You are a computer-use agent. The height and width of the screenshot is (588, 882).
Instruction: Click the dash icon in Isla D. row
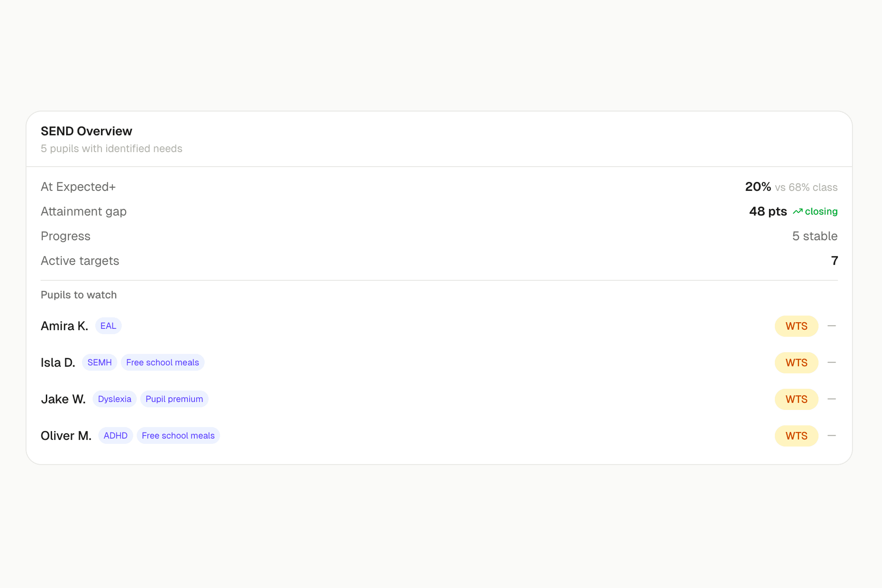coord(832,363)
